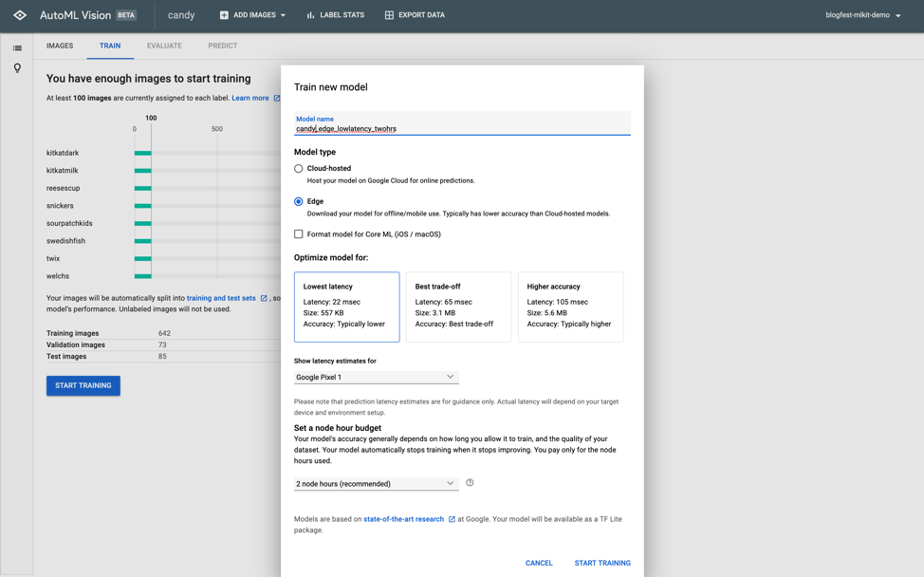Click the BETA badge
This screenshot has height=577, width=924.
[126, 15]
